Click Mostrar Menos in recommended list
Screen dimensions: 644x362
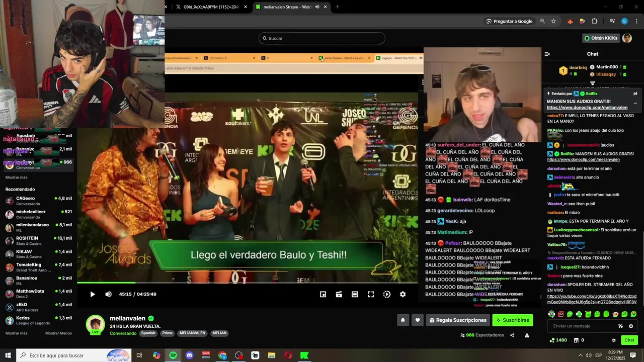[x=58, y=333]
